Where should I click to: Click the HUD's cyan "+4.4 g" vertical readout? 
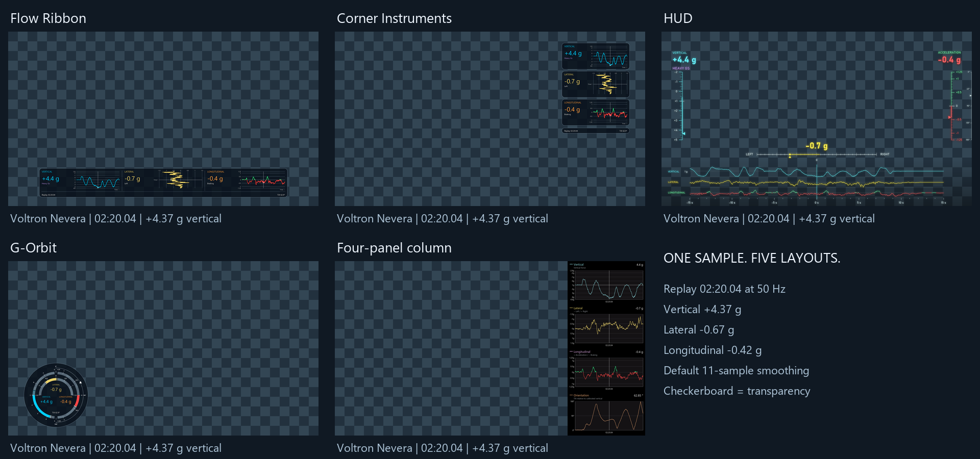tap(684, 60)
